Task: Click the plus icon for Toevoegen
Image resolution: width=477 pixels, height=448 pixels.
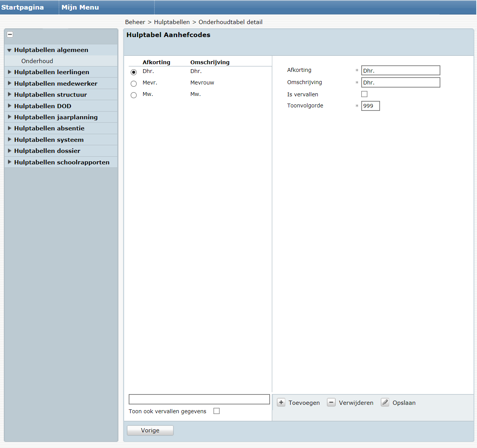Action: pyautogui.click(x=281, y=403)
